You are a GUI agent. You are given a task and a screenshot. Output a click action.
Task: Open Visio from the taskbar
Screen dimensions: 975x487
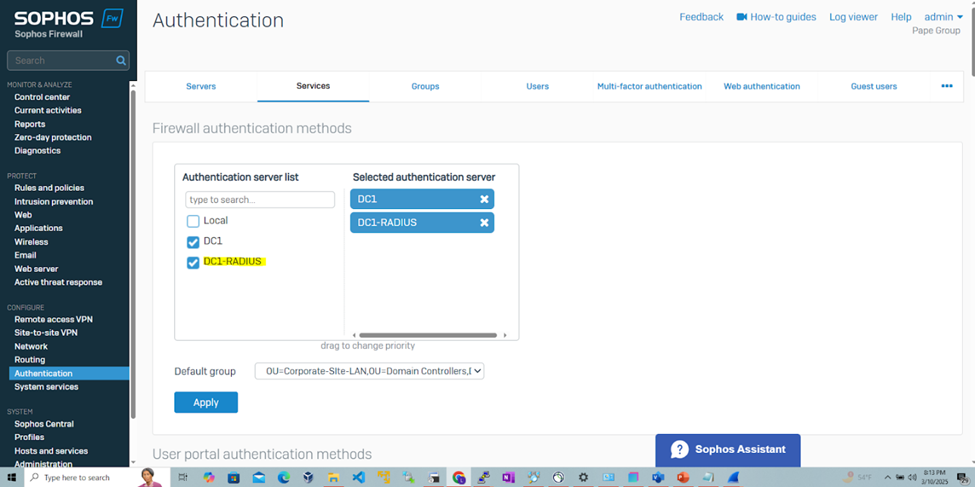click(658, 477)
